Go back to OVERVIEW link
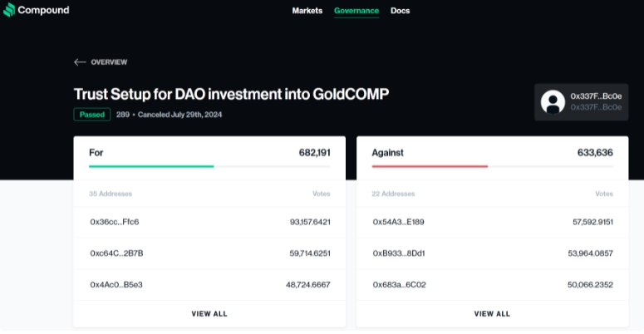Viewport: 644px width, 334px height. click(x=109, y=62)
